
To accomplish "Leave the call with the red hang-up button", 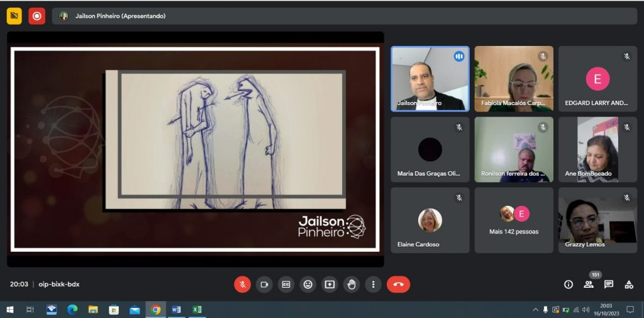I will tap(398, 285).
